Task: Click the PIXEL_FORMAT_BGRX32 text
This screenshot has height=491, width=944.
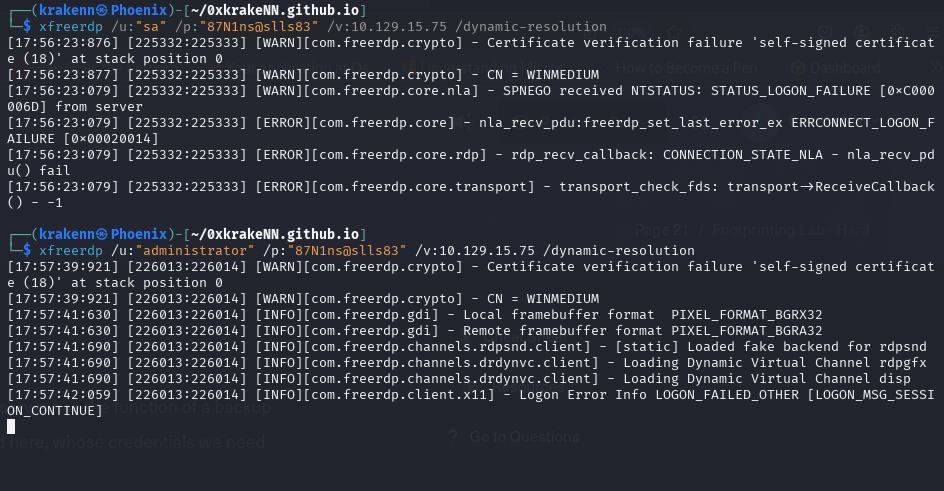Action: [x=747, y=314]
